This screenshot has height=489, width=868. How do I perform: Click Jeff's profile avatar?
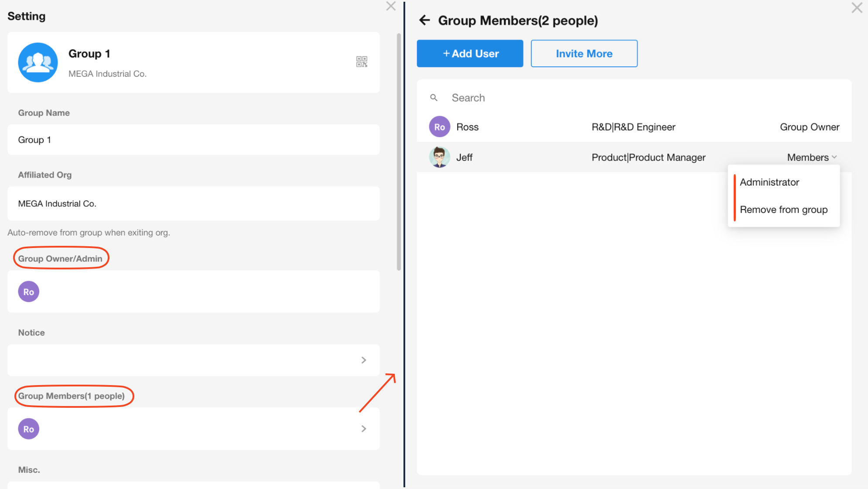point(439,157)
